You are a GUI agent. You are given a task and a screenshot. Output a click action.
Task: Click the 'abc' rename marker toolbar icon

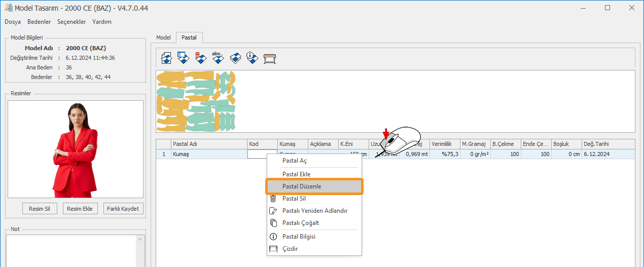pos(218,58)
